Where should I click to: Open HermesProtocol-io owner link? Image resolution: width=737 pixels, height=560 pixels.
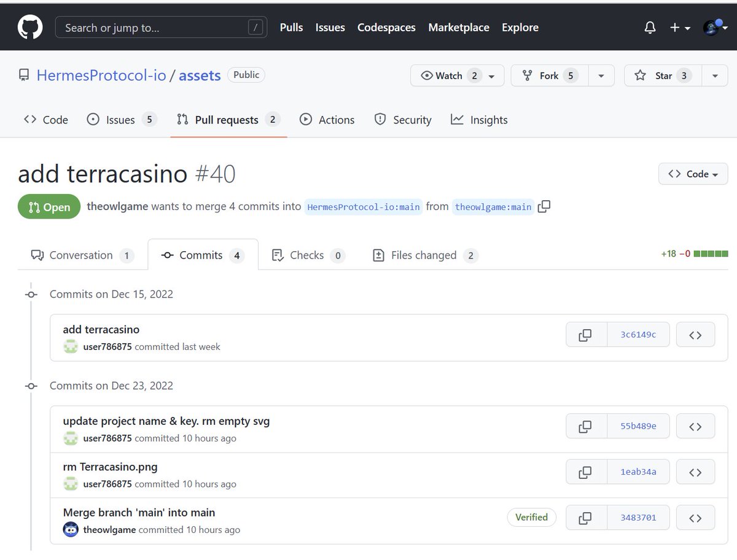[x=101, y=75]
